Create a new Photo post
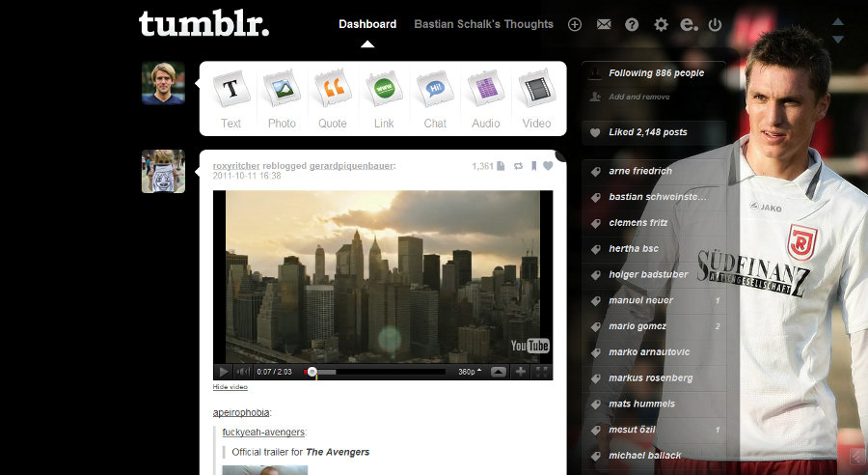The width and height of the screenshot is (868, 475). point(282,98)
